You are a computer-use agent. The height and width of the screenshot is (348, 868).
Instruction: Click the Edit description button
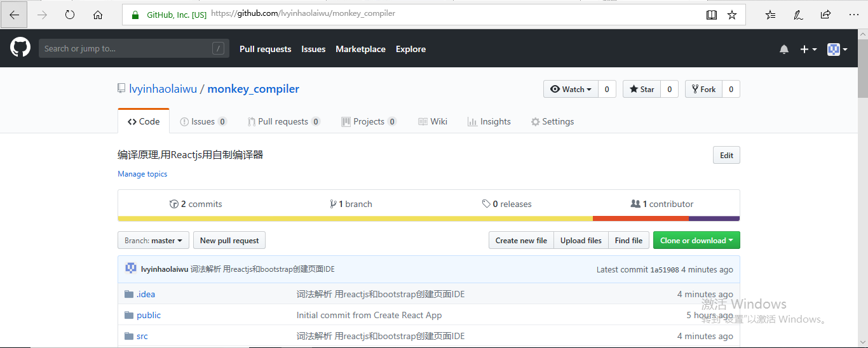click(726, 155)
